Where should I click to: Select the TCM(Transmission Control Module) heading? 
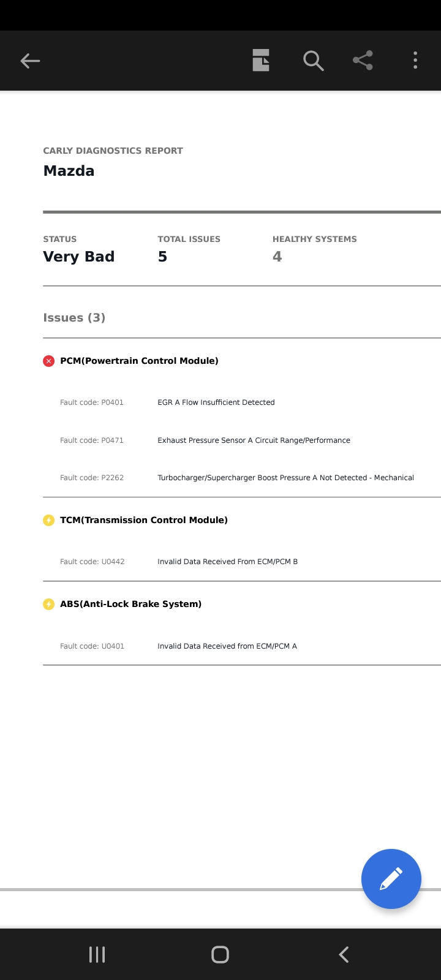tap(144, 520)
